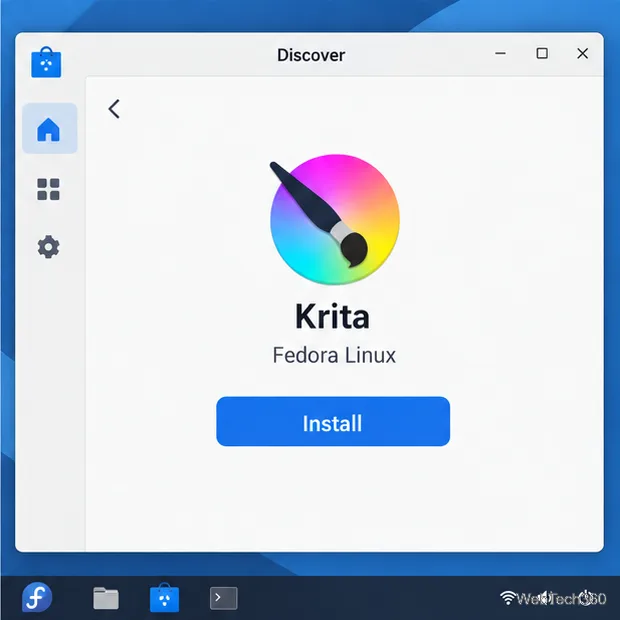Click the Krita paintbrush app icon
Viewport: 620px width, 620px height.
(x=335, y=219)
